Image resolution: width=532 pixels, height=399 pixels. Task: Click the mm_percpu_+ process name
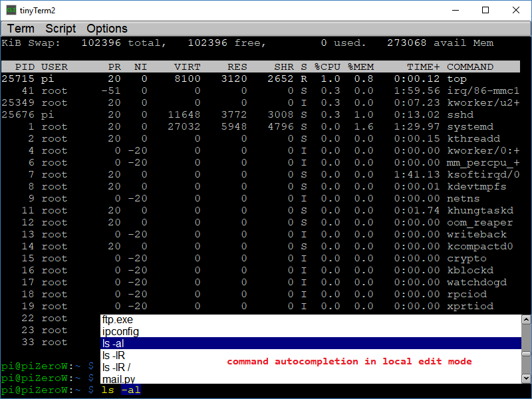click(x=483, y=163)
